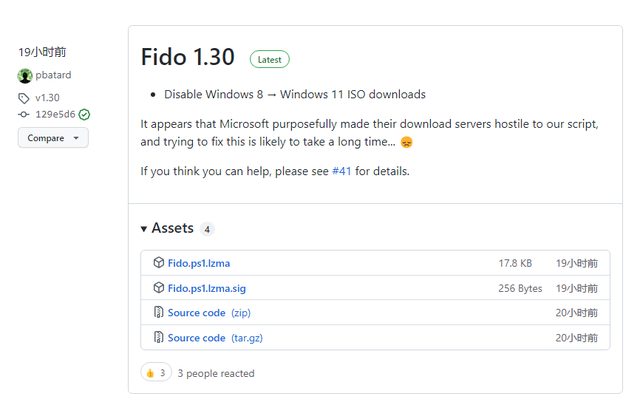Open the Compare dropdown
640x402 pixels.
click(52, 138)
